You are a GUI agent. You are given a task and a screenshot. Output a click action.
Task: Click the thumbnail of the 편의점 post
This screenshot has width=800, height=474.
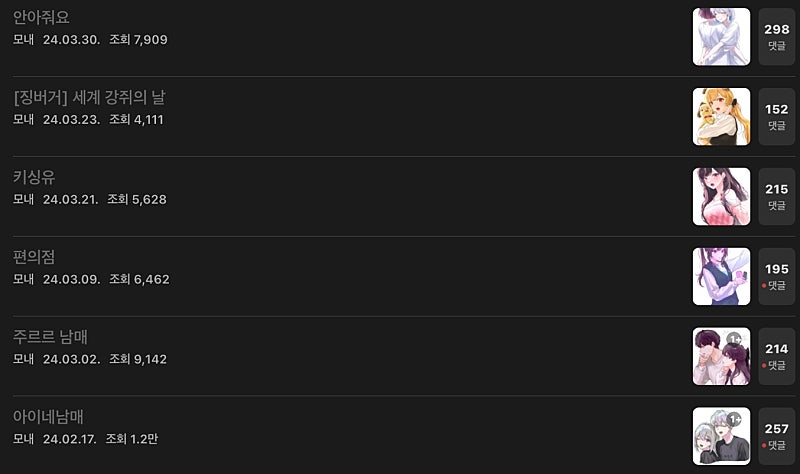point(721,277)
